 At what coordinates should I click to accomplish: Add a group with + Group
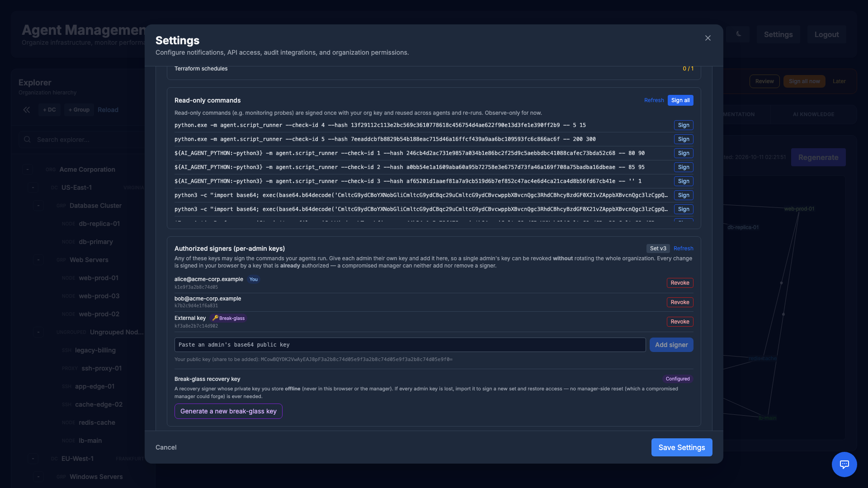[79, 110]
